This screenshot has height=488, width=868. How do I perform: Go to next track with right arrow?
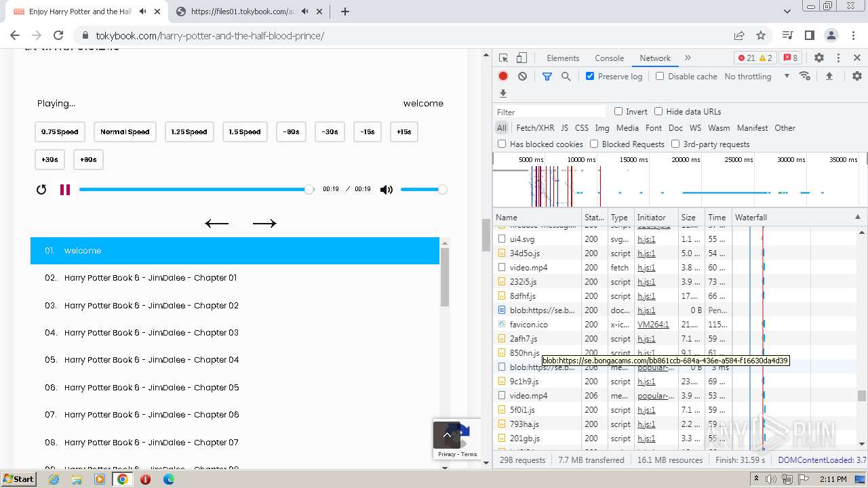[264, 224]
